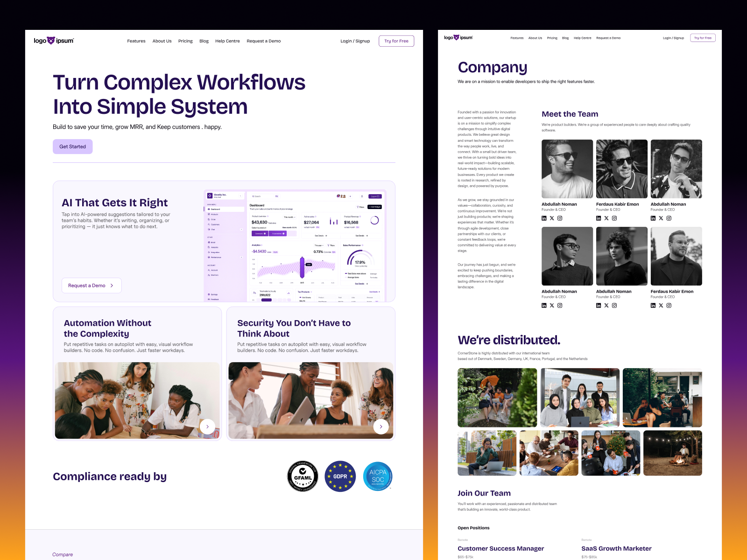Open Help Centre in the Company page navigation
The height and width of the screenshot is (560, 747).
pos(583,38)
